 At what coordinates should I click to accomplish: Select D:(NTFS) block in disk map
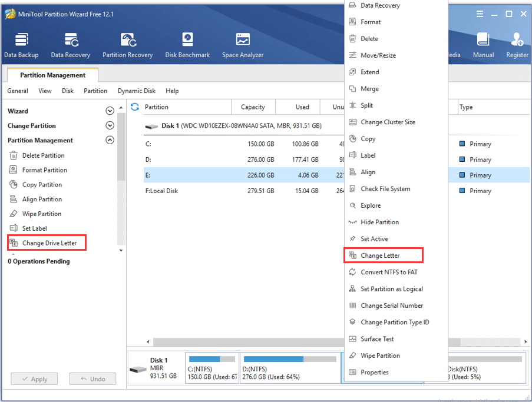(290, 368)
